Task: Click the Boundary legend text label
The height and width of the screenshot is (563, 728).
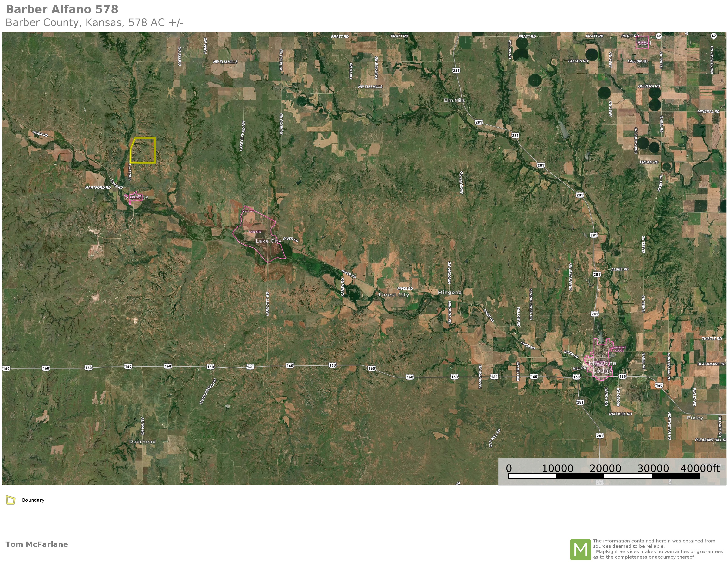Action: (33, 500)
